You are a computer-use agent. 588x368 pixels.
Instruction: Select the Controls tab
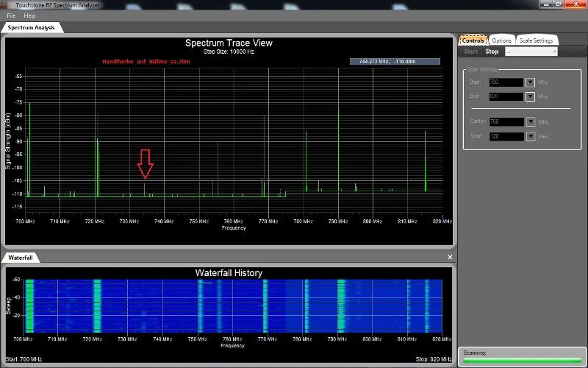(473, 40)
